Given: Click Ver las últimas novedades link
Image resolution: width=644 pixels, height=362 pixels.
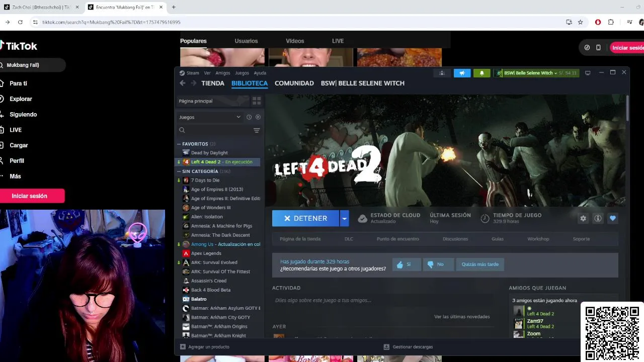Looking at the screenshot, I should click(x=462, y=317).
